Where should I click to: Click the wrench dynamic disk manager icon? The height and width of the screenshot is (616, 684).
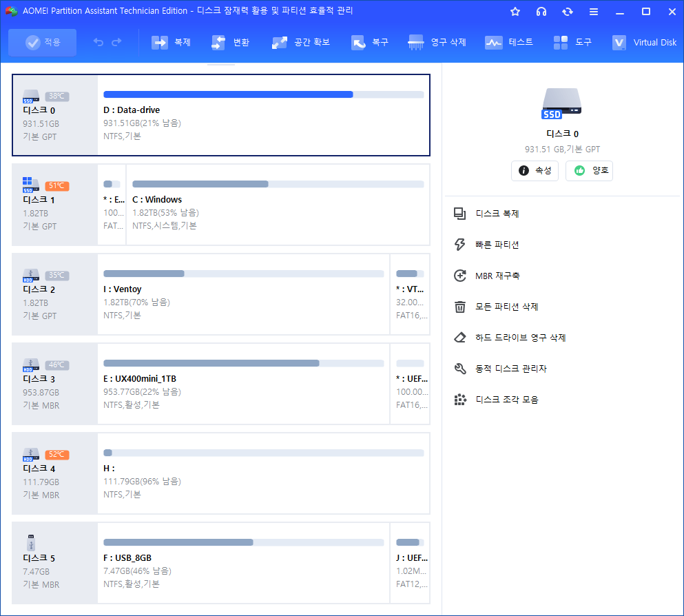pos(459,369)
